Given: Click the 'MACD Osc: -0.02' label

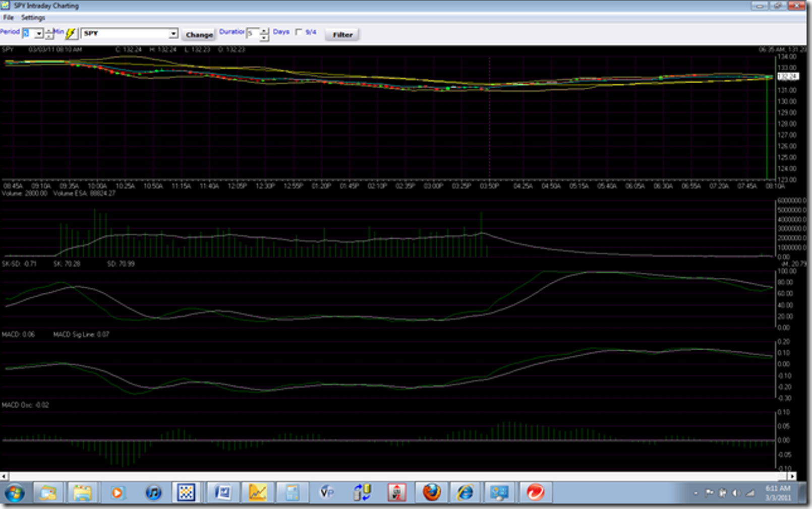Looking at the screenshot, I should [x=25, y=405].
